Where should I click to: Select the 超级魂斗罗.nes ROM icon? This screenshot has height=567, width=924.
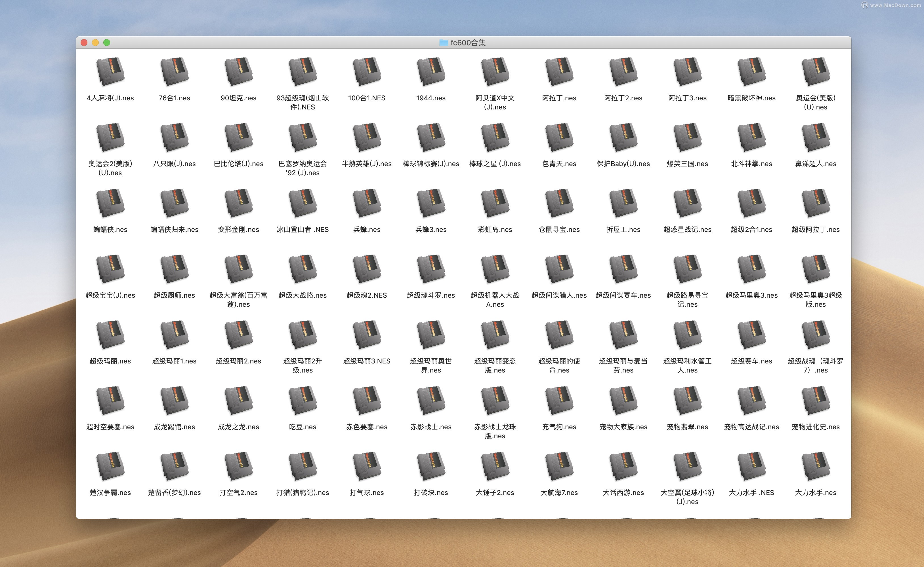[x=431, y=269]
